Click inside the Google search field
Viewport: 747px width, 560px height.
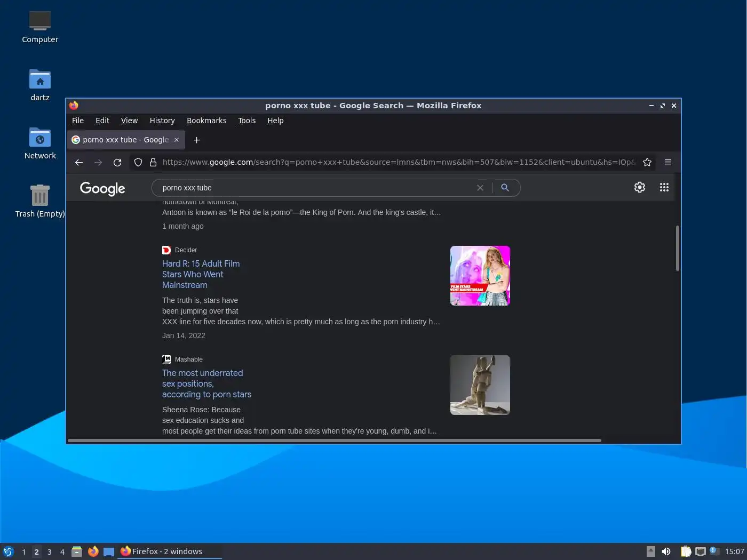(315, 188)
